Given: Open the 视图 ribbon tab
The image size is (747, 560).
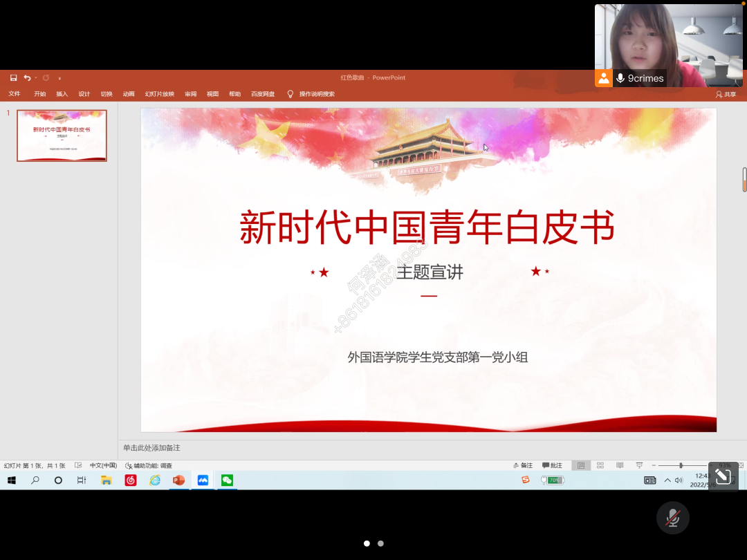Looking at the screenshot, I should 212,94.
